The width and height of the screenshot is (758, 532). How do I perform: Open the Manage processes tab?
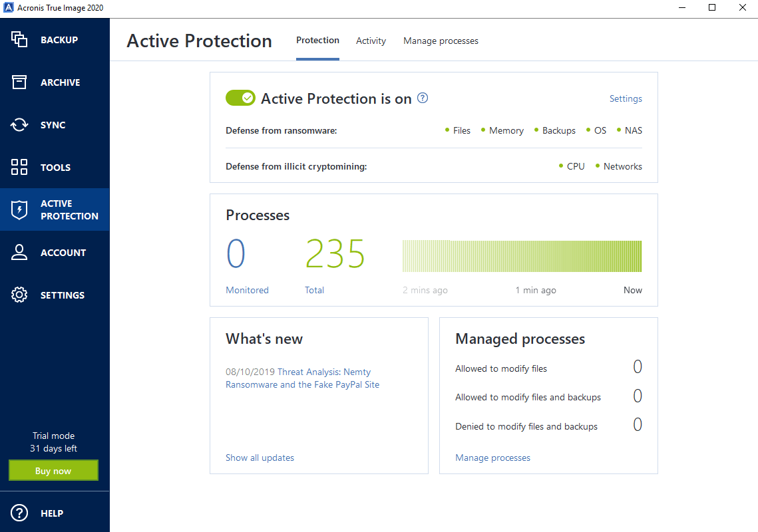[441, 41]
